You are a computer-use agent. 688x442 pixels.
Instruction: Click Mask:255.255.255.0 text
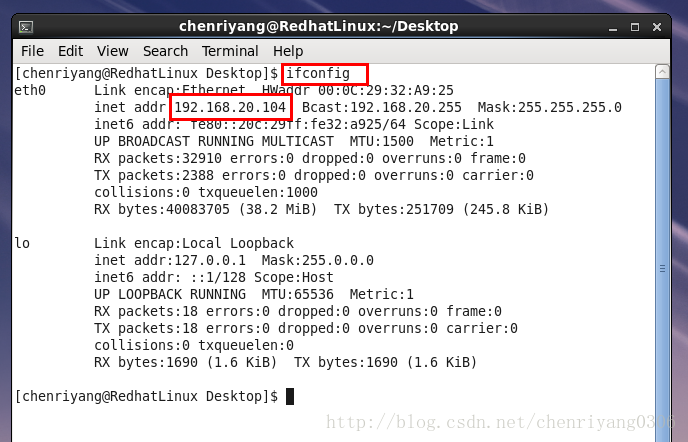(549, 107)
